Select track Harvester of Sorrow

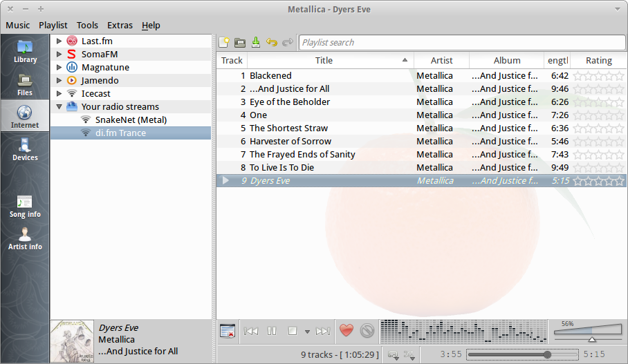click(x=421, y=141)
